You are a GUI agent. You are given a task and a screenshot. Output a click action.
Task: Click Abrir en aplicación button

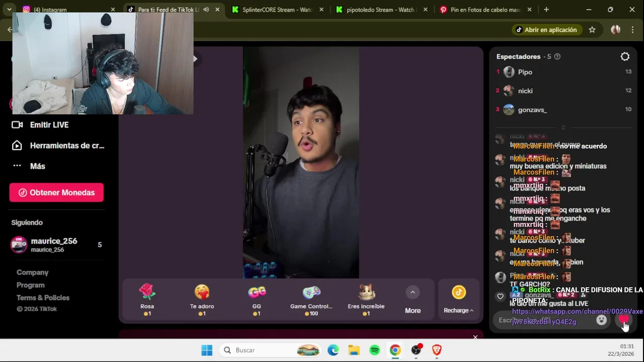546,30
